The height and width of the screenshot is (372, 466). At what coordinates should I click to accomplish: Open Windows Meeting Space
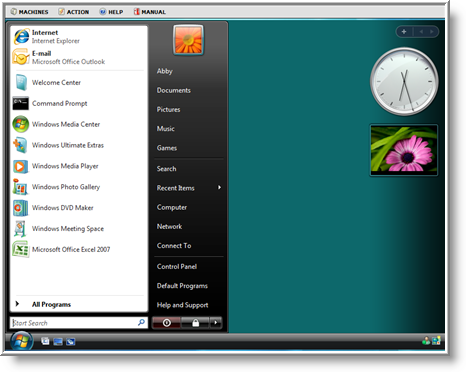click(x=79, y=229)
